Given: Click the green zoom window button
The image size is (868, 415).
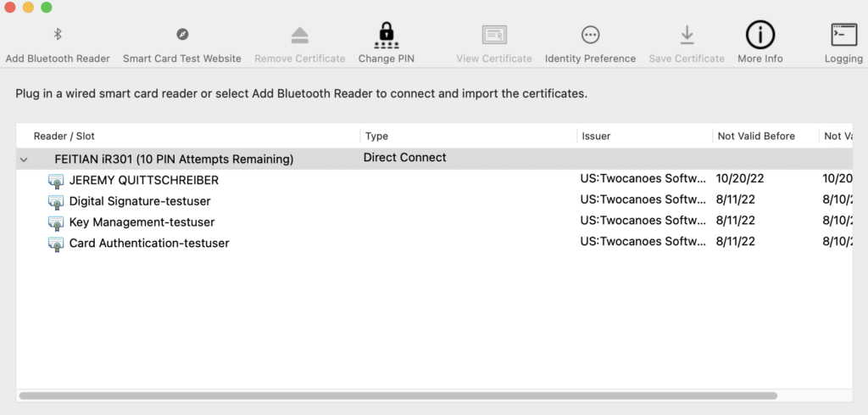Looking at the screenshot, I should point(47,7).
